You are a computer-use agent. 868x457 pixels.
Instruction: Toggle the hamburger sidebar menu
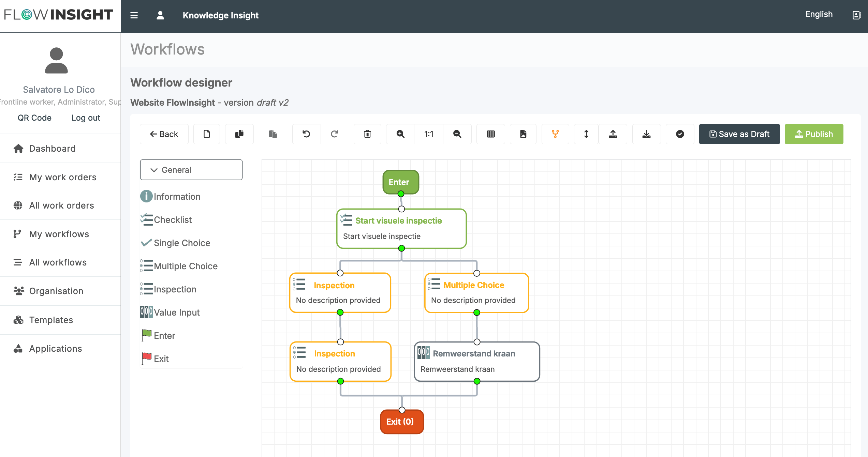point(134,15)
